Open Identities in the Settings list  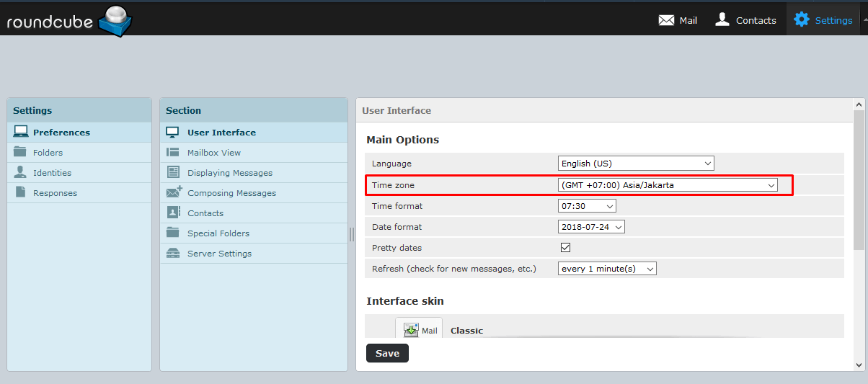click(x=79, y=173)
